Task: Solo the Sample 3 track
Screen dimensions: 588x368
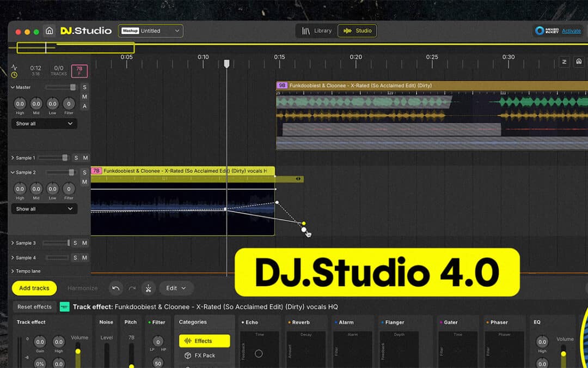Action: coord(75,243)
